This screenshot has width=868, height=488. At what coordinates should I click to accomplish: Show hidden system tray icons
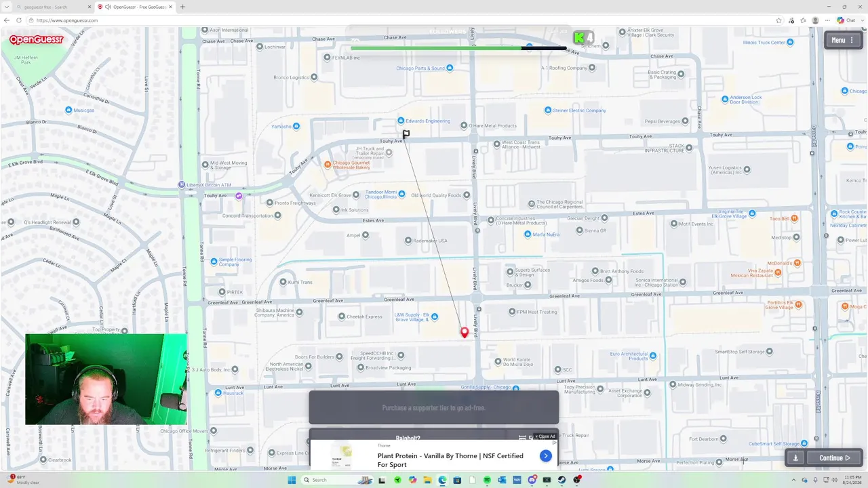point(793,480)
